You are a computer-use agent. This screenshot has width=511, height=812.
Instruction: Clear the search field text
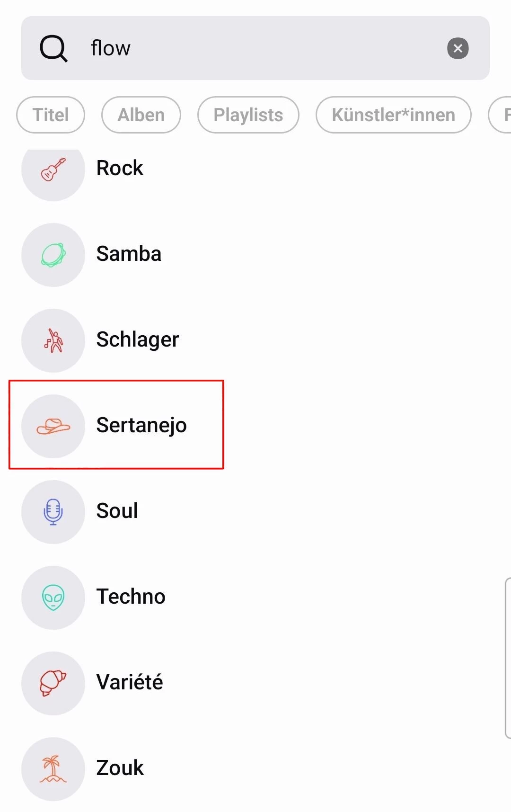coord(458,48)
